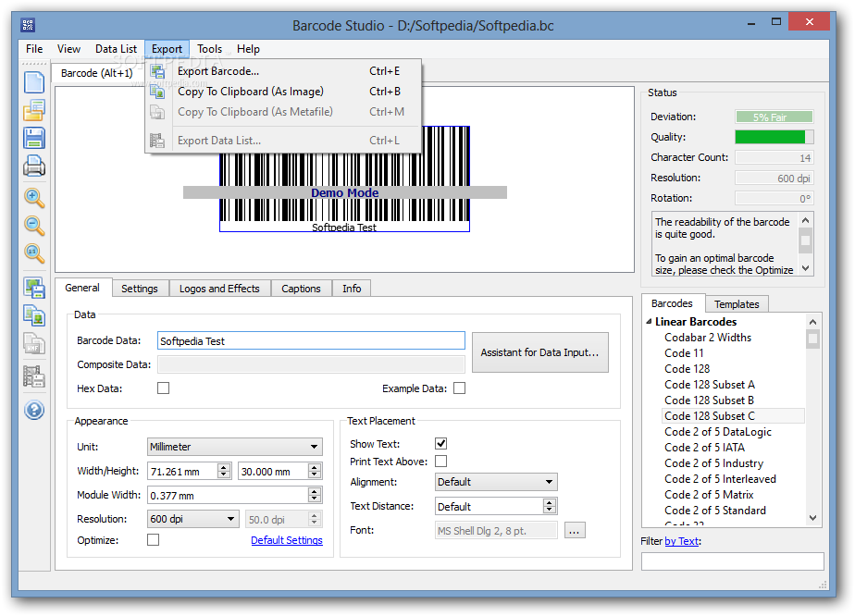Select Code 2 of 5 DataLogic
Image resolution: width=855 pixels, height=616 pixels.
point(718,432)
